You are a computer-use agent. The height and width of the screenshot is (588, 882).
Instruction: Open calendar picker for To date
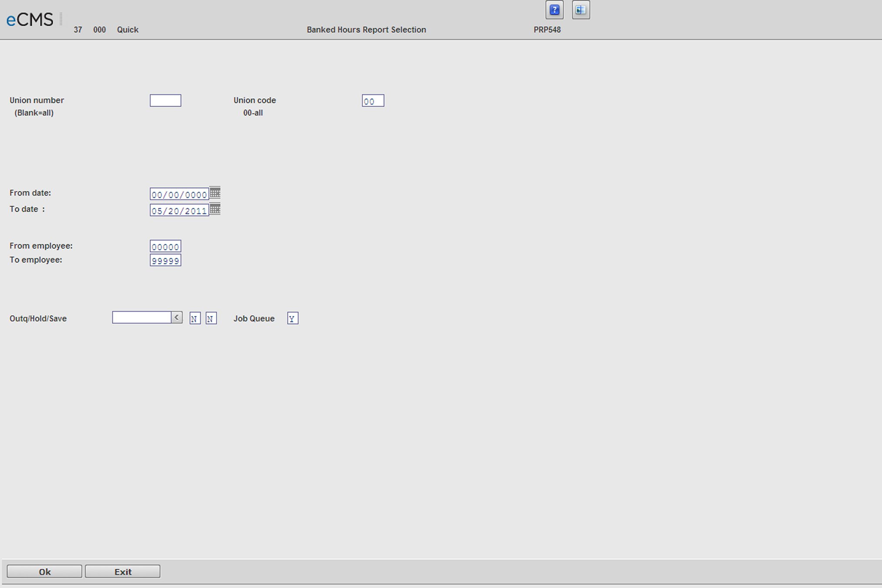[215, 209]
